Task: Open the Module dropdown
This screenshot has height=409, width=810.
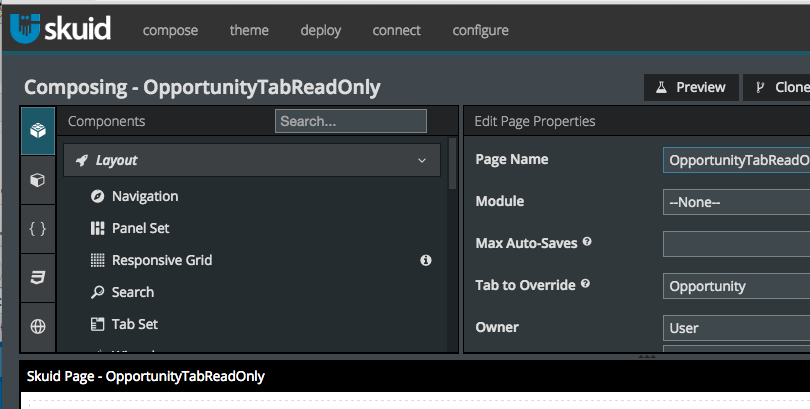Action: pyautogui.click(x=736, y=202)
